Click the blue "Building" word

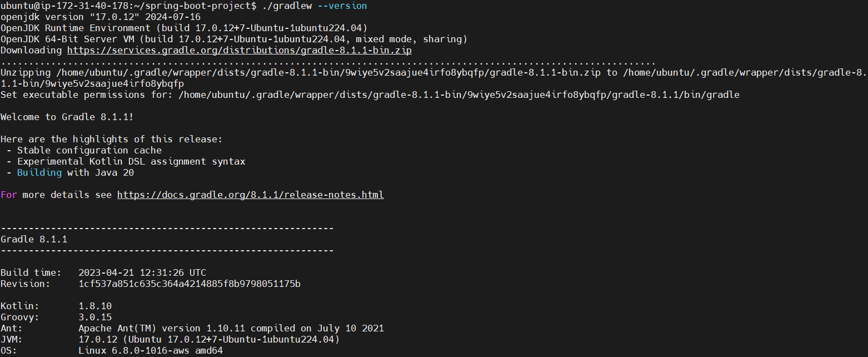[39, 172]
